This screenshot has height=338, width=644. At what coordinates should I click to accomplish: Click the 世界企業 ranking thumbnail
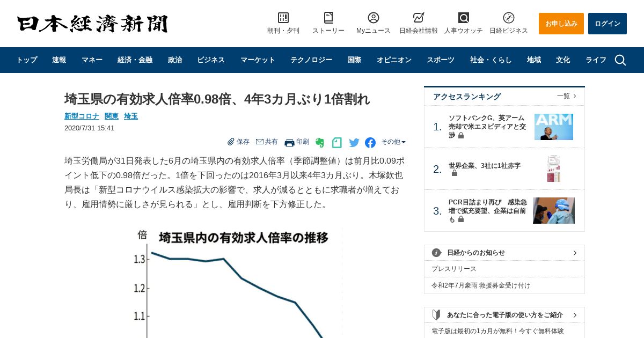[554, 169]
